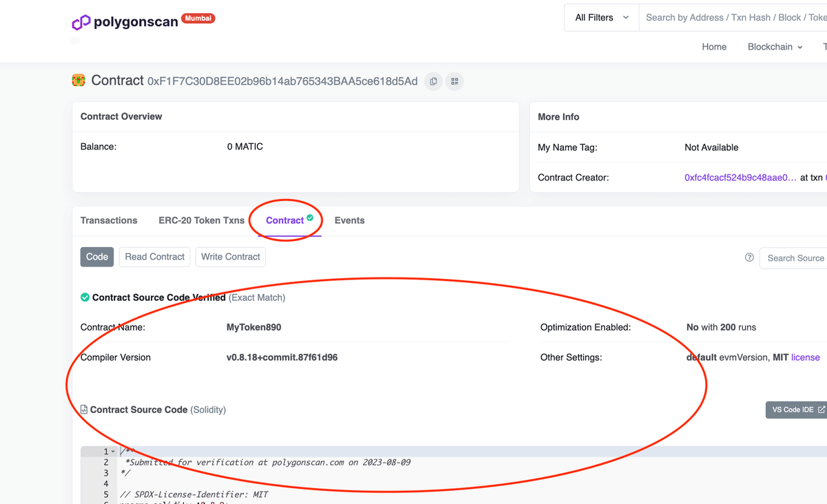
Task: Open the Read Contract section
Action: 154,257
